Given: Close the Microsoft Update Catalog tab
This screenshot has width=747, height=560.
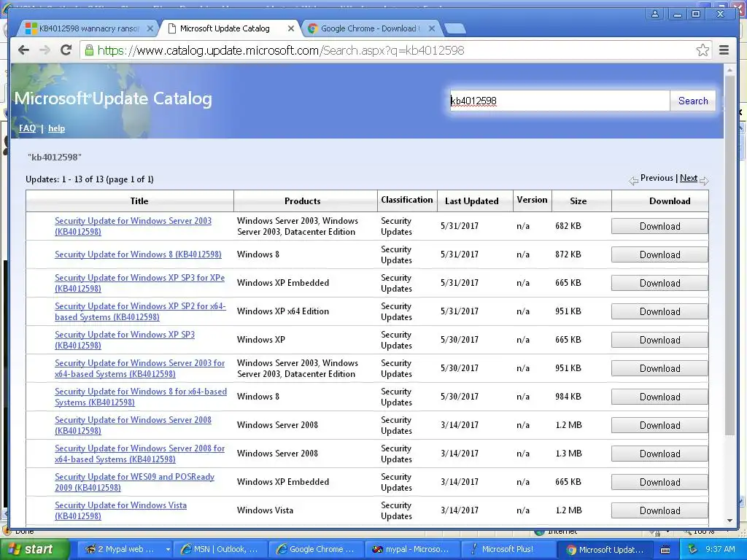Looking at the screenshot, I should pos(290,28).
